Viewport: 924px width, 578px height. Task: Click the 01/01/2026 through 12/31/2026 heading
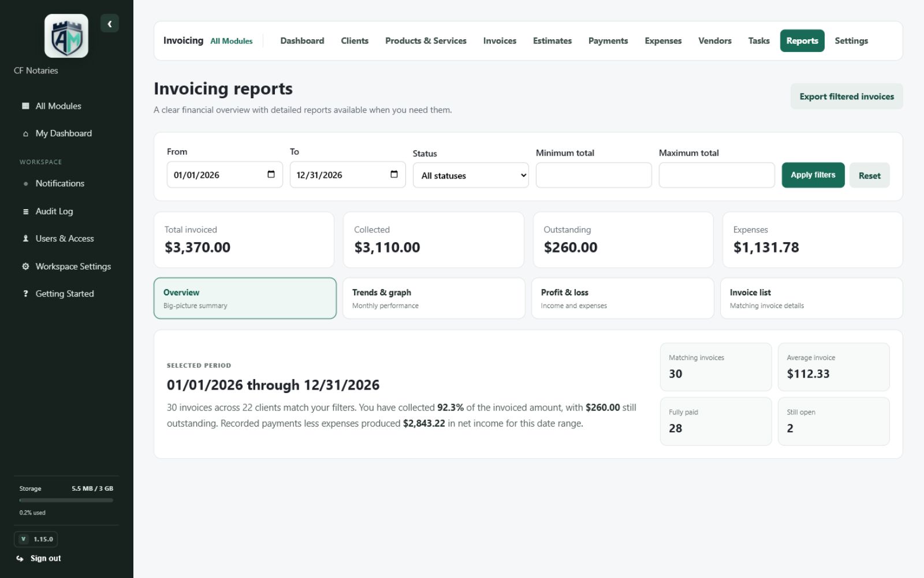click(273, 385)
